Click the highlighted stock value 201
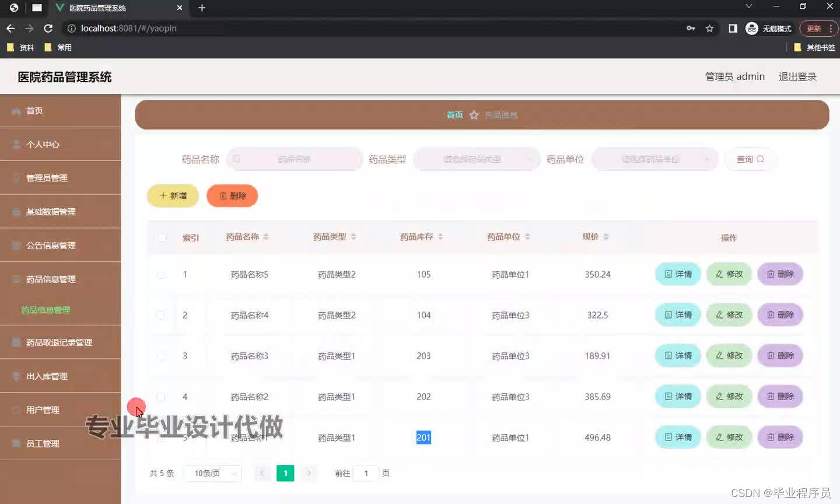 click(x=423, y=437)
